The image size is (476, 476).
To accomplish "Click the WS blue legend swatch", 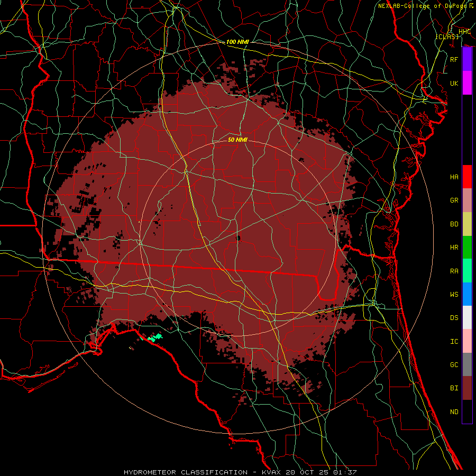I will point(467,294).
